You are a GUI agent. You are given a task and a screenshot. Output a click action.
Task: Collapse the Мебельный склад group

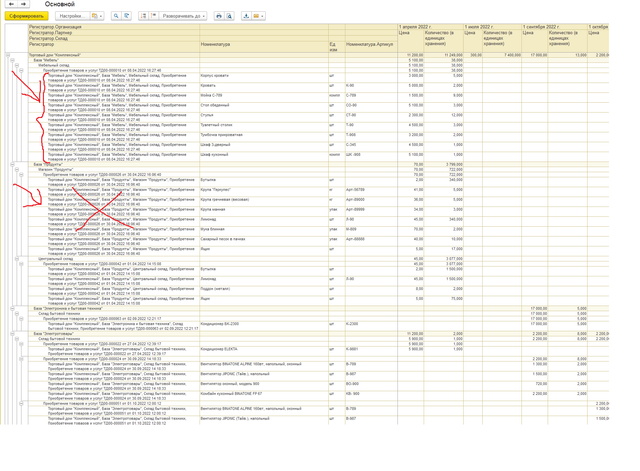17,65
